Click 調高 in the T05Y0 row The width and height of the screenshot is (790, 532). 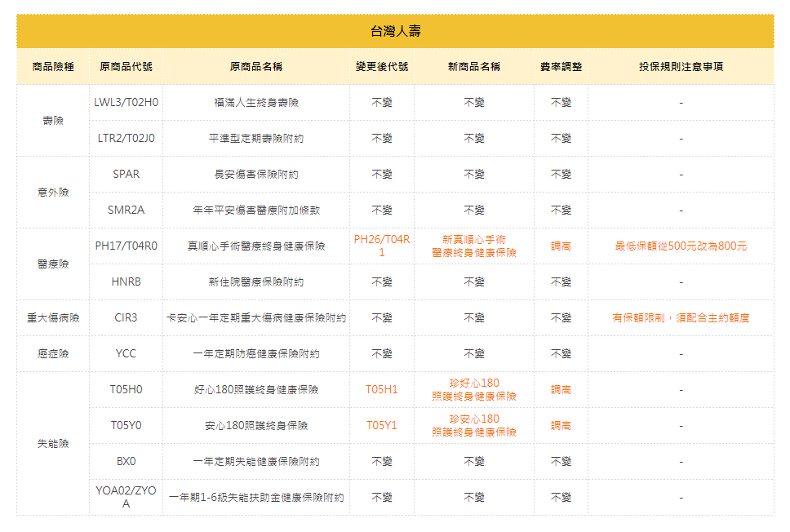561,426
